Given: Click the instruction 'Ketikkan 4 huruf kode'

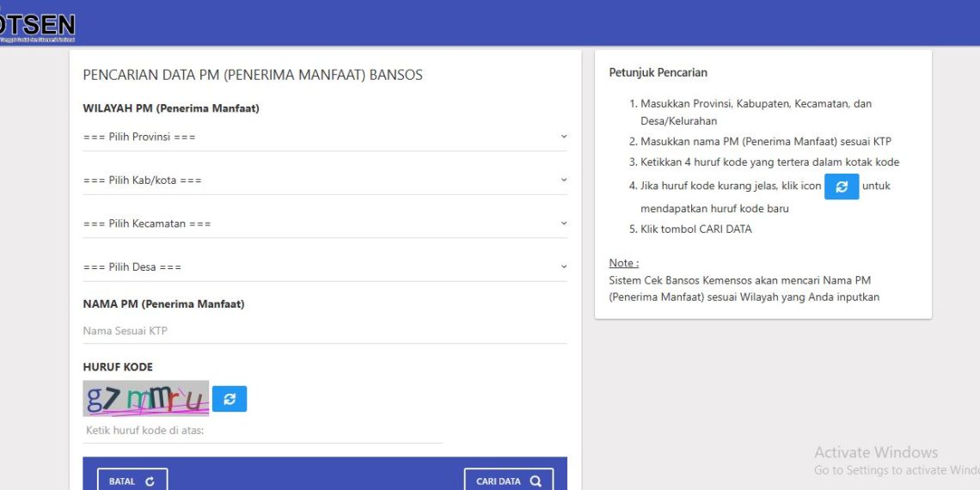Looking at the screenshot, I should tap(770, 162).
